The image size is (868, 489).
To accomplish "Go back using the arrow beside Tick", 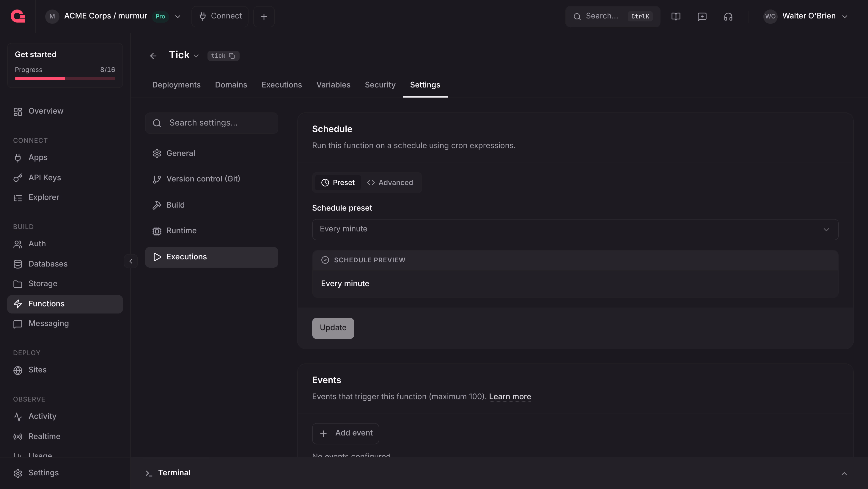I will [x=153, y=56].
